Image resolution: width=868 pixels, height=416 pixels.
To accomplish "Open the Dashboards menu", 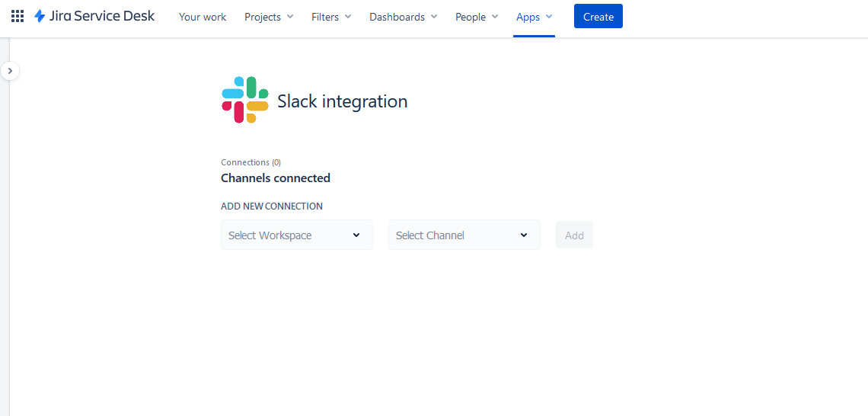I will [x=404, y=18].
